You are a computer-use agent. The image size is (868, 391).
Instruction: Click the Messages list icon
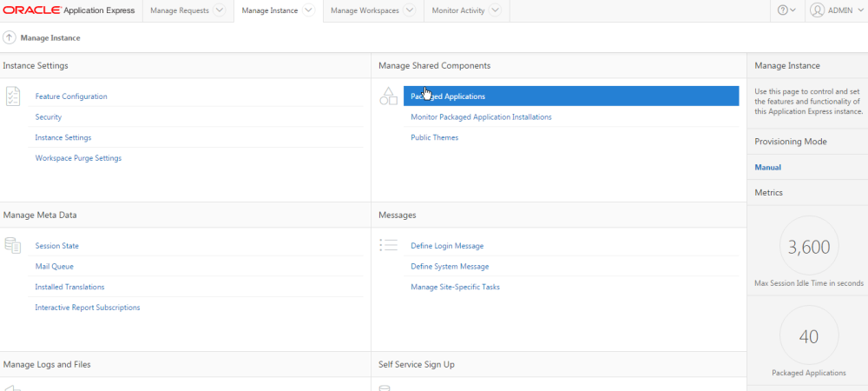[x=388, y=246]
